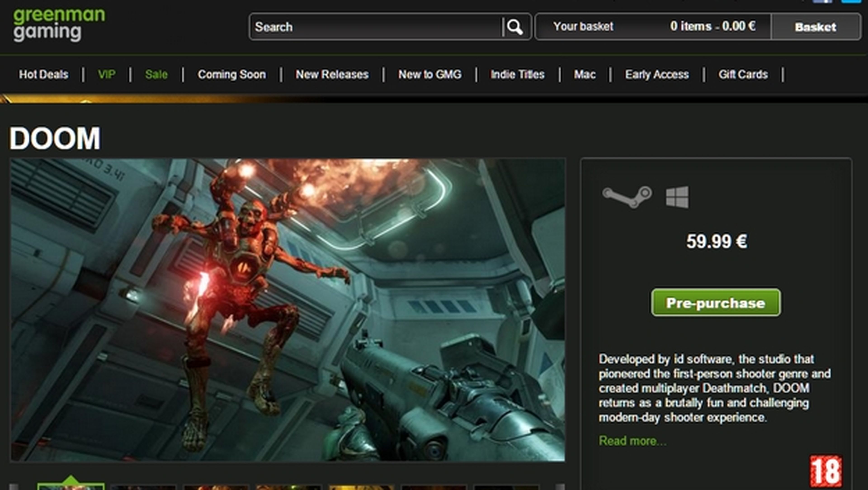Open Gift Cards page

click(x=743, y=74)
